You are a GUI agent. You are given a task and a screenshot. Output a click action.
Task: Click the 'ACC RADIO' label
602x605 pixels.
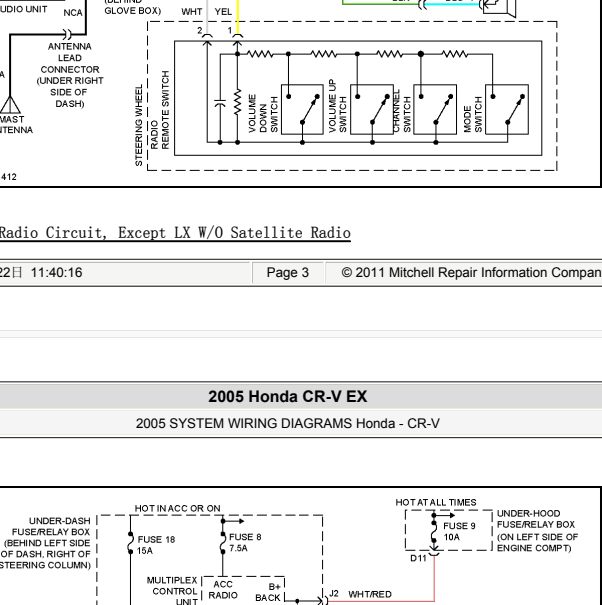coord(223,590)
